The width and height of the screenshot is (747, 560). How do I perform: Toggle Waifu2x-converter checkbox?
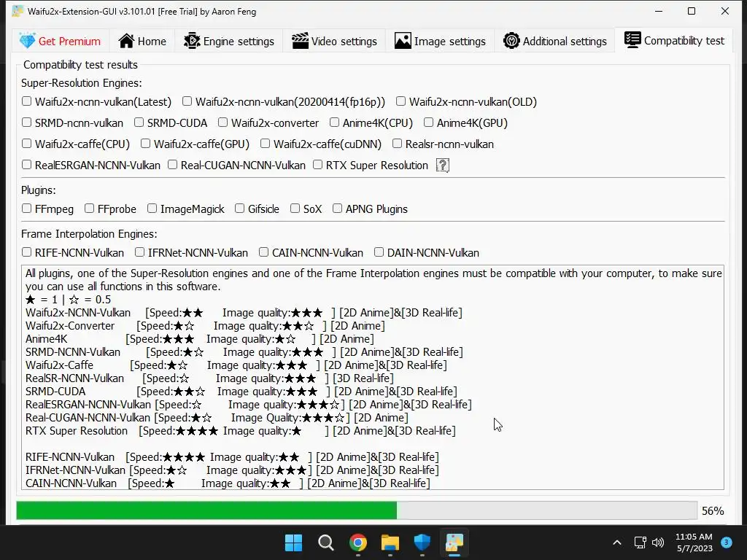(x=223, y=122)
